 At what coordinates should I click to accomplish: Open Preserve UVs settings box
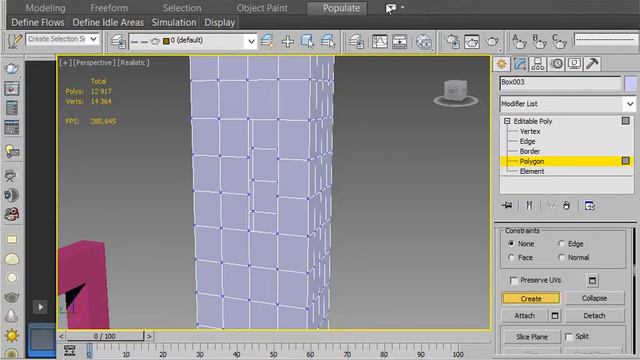592,280
